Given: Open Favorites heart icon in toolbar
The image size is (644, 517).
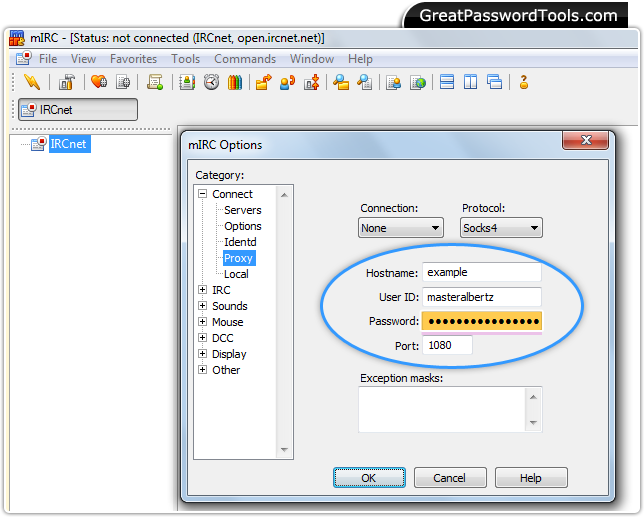Looking at the screenshot, I should click(99, 82).
